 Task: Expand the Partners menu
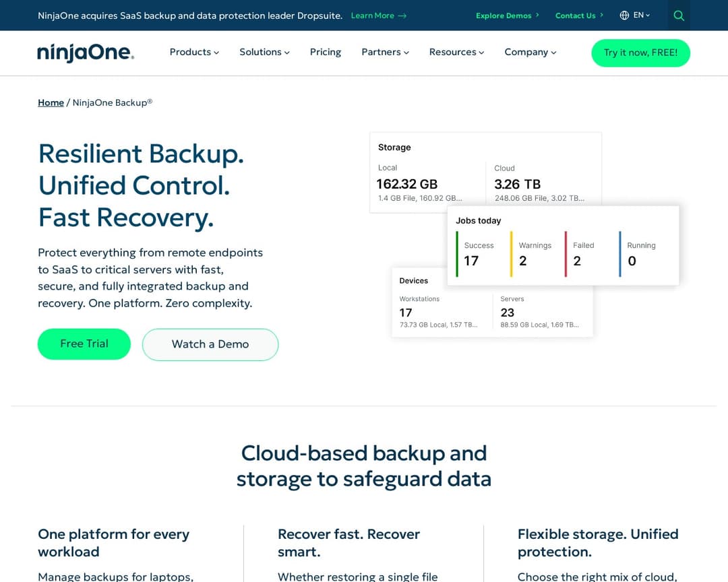[x=385, y=52]
